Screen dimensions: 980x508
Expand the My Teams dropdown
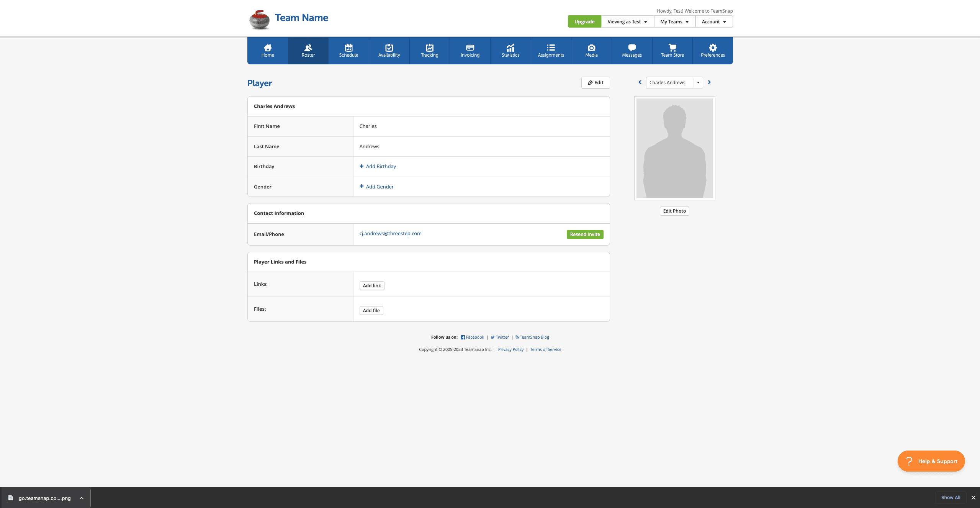[x=674, y=22]
